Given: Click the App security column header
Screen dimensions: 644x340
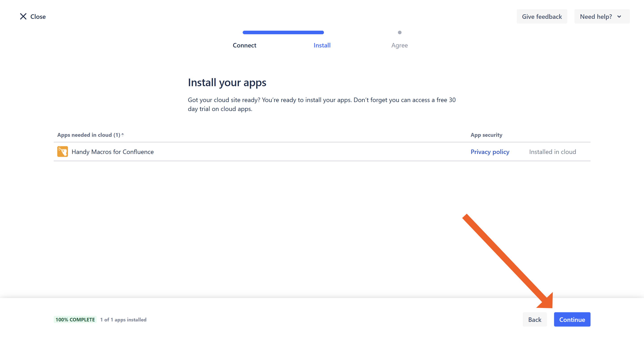Looking at the screenshot, I should pos(486,135).
